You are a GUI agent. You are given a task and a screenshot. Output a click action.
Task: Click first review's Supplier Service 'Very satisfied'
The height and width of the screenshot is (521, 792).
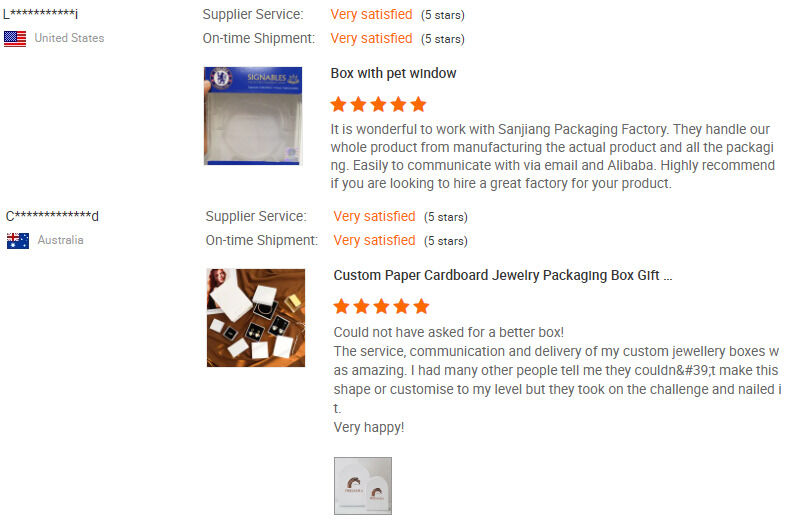tap(371, 15)
